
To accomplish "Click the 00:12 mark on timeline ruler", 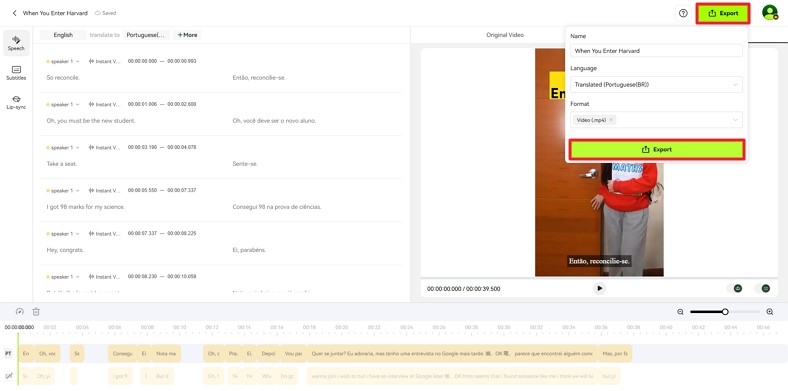I will pyautogui.click(x=212, y=327).
